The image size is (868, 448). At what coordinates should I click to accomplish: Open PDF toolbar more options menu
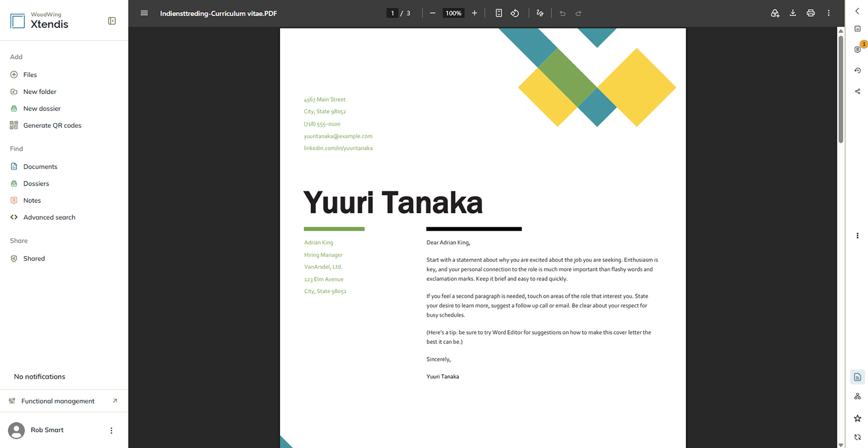pos(829,13)
